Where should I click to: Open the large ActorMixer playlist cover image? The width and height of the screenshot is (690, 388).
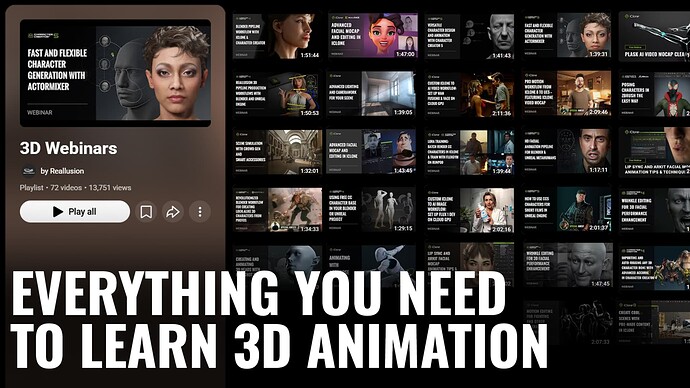point(115,73)
